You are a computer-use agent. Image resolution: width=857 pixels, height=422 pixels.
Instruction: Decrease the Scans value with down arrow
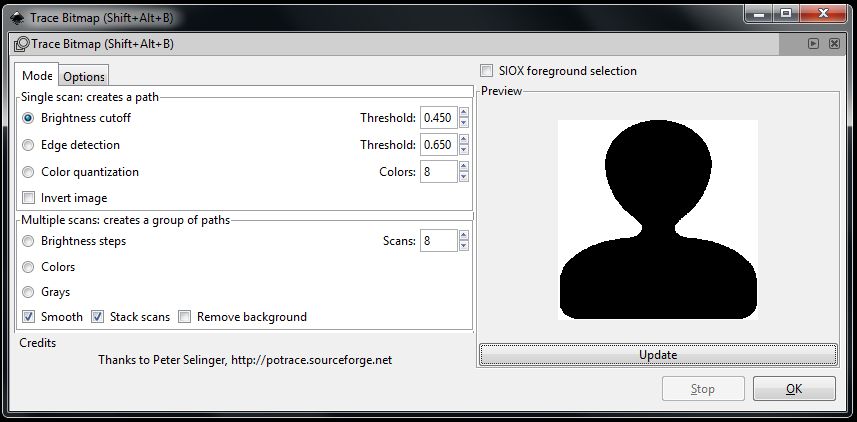464,246
